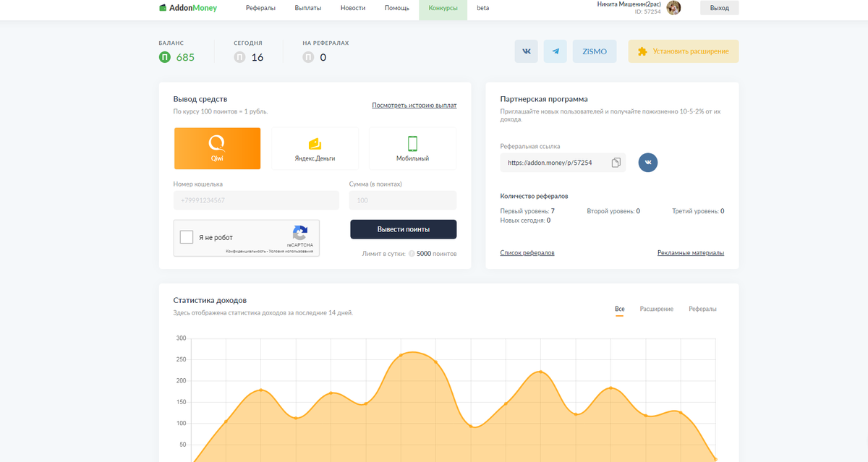Click the gray Сегодня points icon

coord(239,57)
